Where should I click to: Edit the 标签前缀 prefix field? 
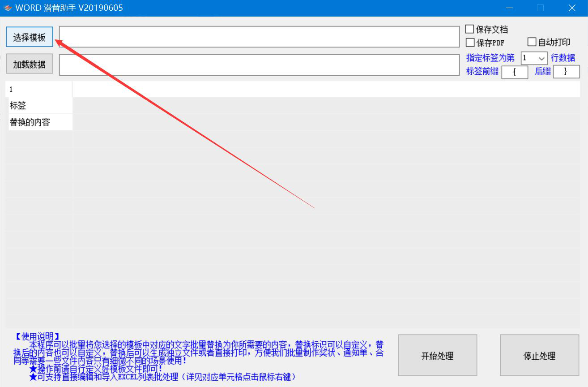(x=515, y=72)
